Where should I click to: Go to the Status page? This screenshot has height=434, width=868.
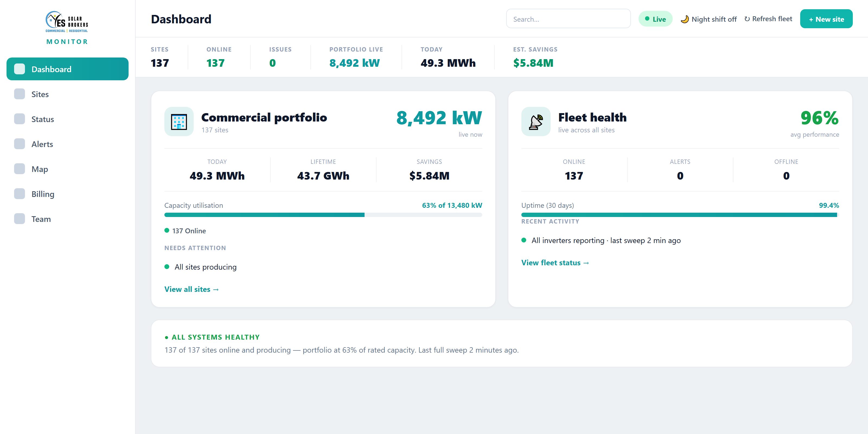67,119
